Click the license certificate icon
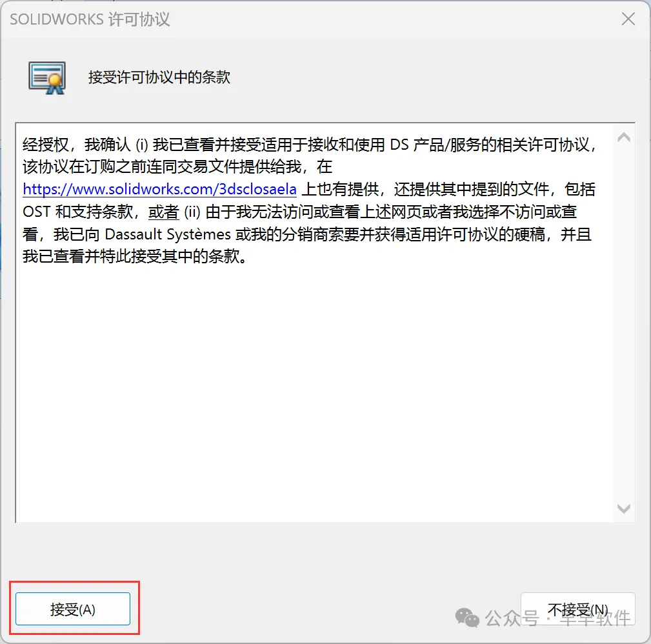 click(47, 77)
